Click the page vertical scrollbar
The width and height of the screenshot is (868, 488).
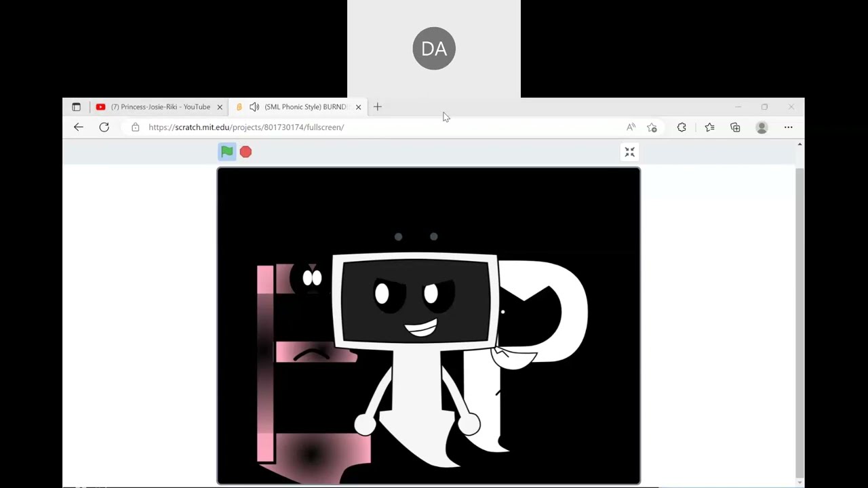click(x=800, y=324)
